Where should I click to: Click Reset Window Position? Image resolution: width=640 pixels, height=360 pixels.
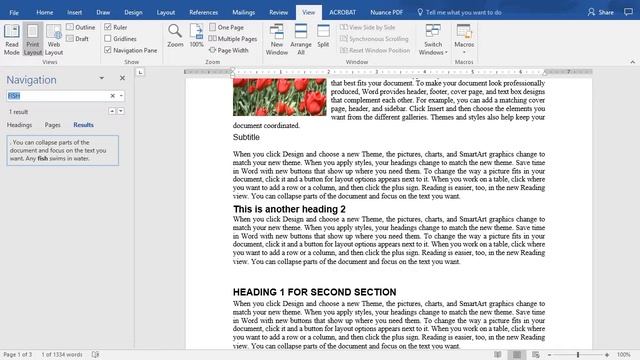click(375, 50)
